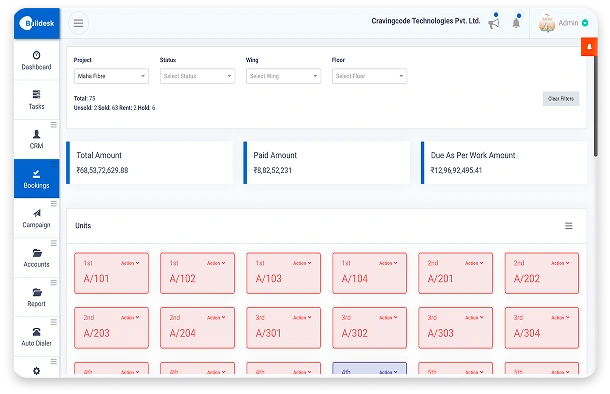Open the Project dropdown showing Maha Fibre
The width and height of the screenshot is (610, 394).
coord(111,76)
